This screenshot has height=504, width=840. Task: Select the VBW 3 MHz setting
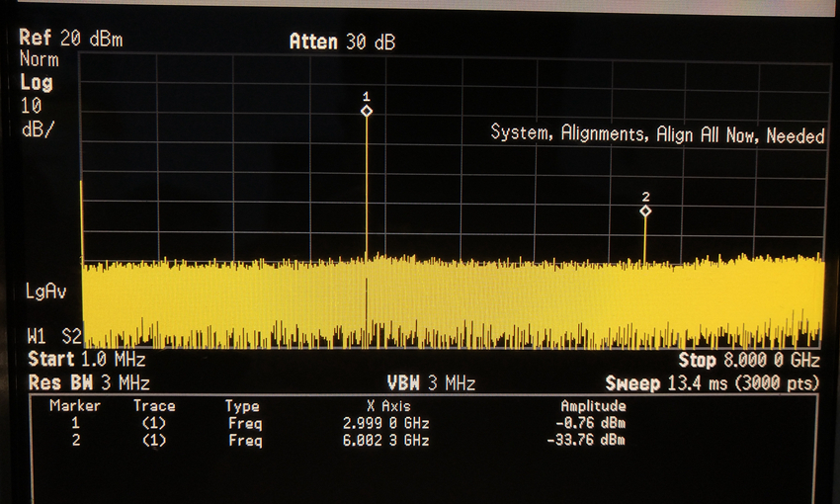click(432, 382)
